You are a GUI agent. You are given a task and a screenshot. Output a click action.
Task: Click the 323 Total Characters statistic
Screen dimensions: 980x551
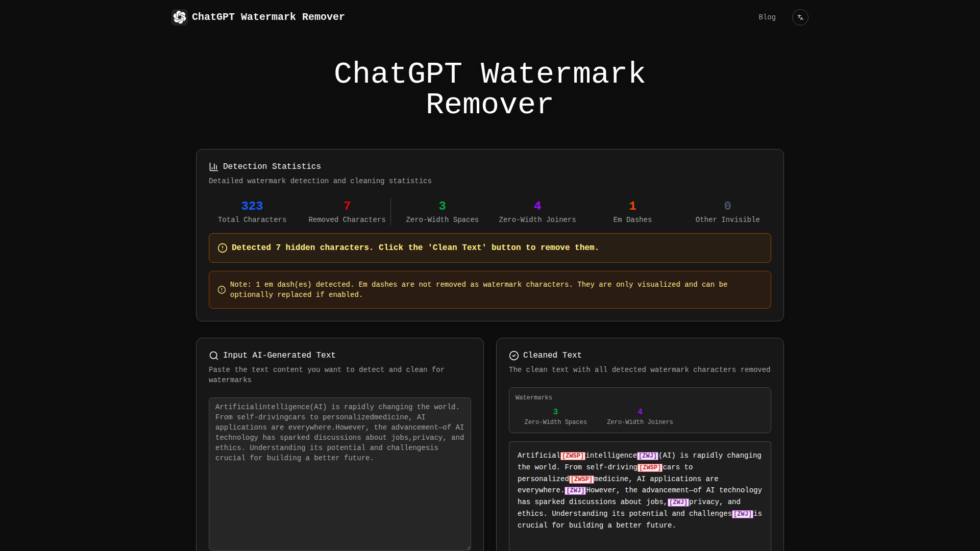(x=252, y=206)
